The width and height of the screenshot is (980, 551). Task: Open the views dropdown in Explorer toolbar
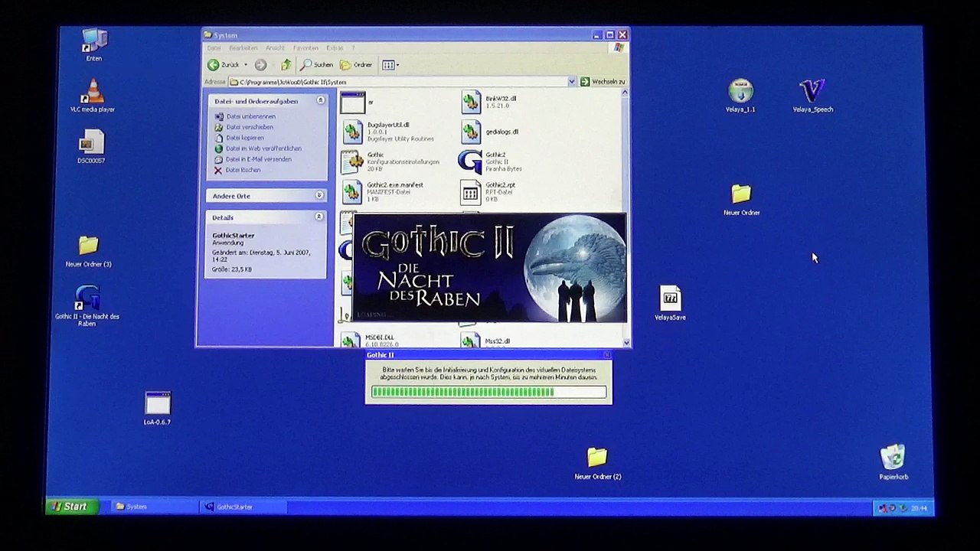(x=390, y=65)
